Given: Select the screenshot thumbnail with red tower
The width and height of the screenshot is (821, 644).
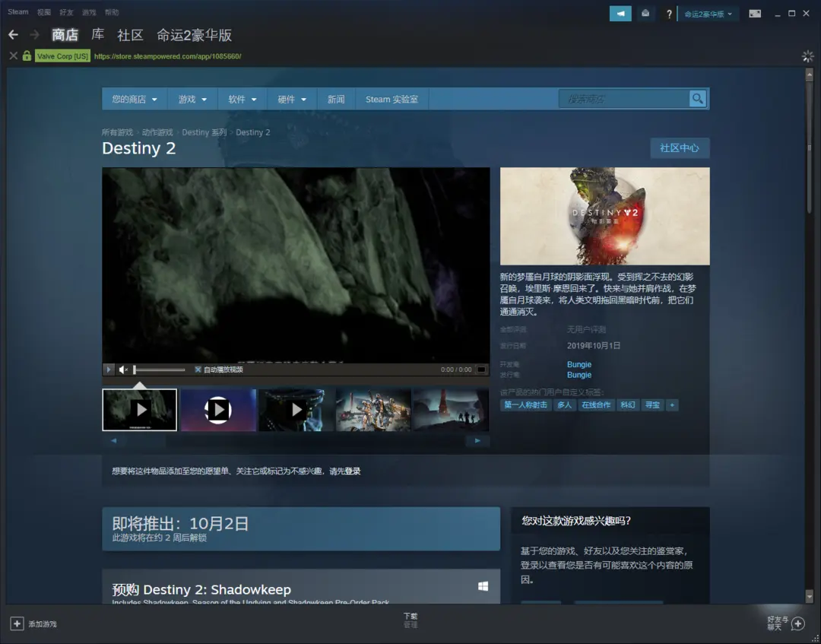Looking at the screenshot, I should point(451,409).
